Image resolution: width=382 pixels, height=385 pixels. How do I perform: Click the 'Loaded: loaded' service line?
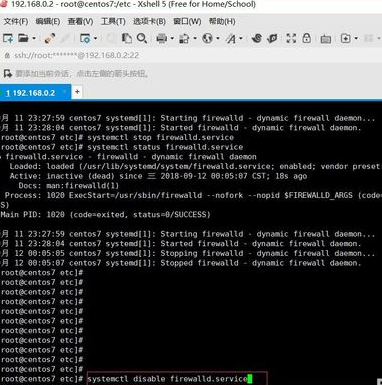(195, 166)
